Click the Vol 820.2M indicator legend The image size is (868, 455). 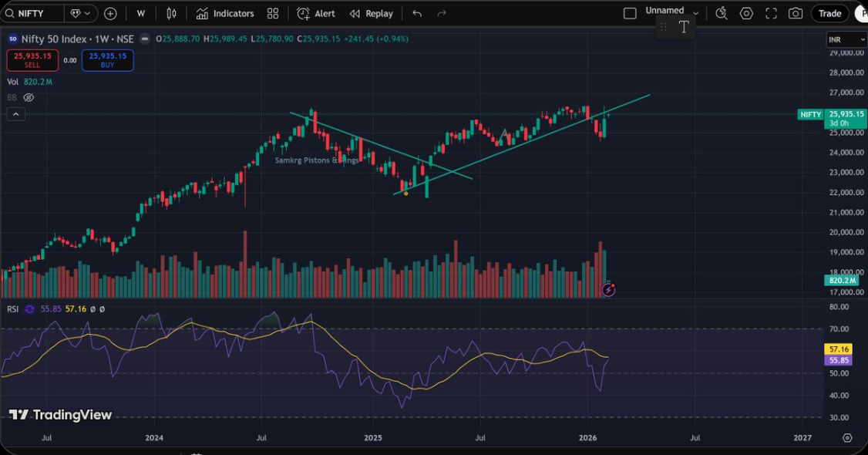pos(29,82)
